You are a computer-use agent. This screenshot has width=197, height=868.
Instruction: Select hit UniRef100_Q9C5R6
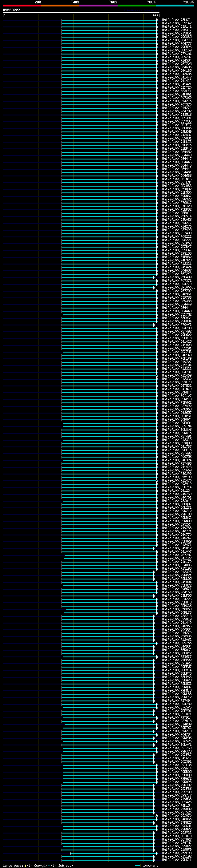(x=177, y=47)
